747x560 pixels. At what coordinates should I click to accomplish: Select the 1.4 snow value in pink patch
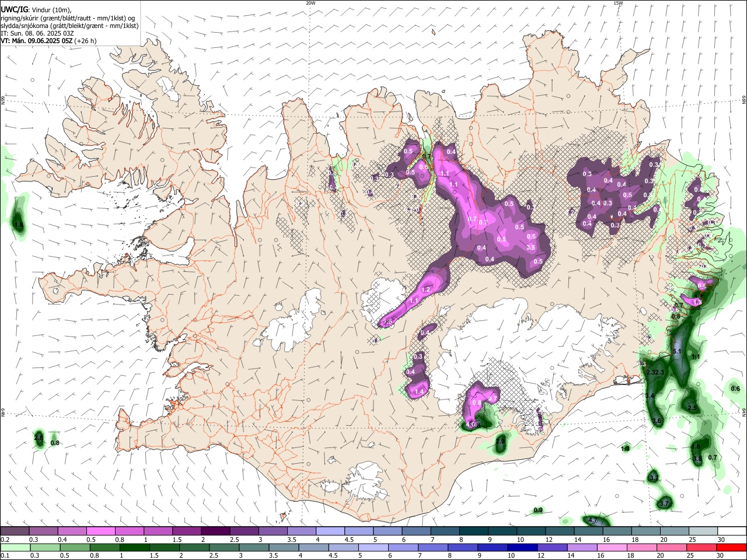point(418,393)
